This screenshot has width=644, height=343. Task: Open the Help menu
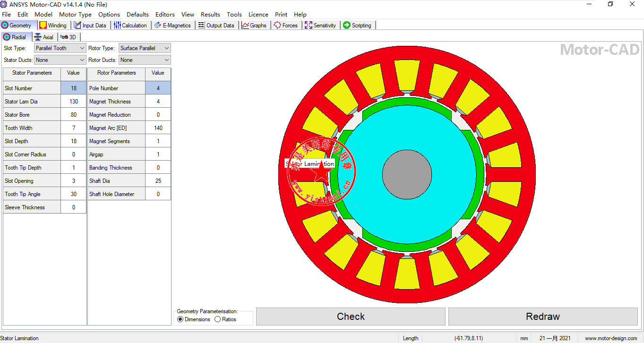pyautogui.click(x=300, y=14)
